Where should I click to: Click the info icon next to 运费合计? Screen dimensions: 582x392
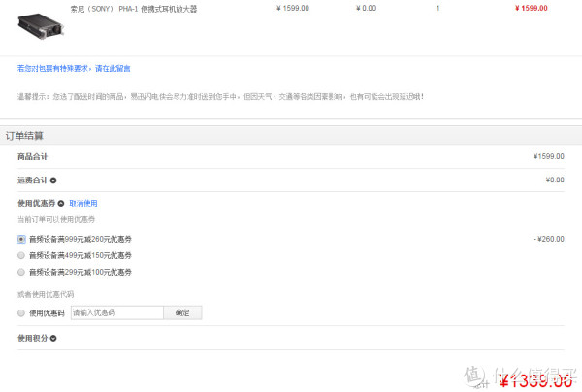pyautogui.click(x=53, y=180)
